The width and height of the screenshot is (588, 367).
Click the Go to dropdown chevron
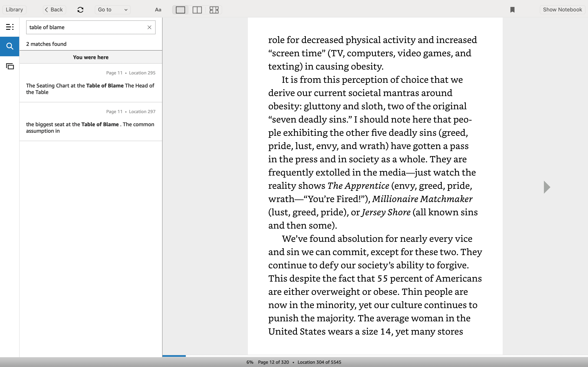click(x=126, y=10)
